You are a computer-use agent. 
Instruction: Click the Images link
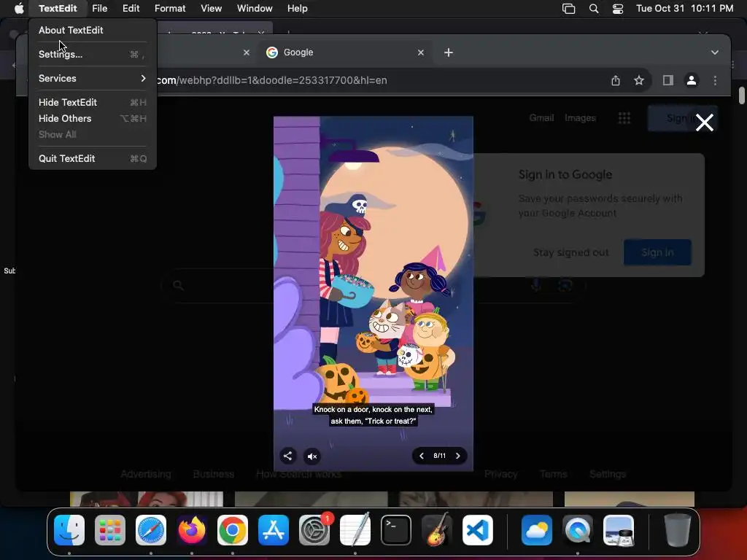pos(580,117)
